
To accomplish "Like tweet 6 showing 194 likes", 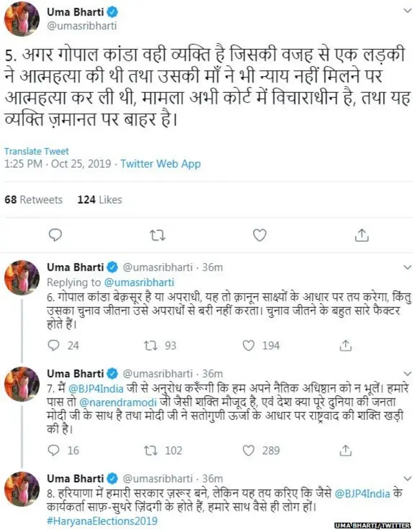I will (248, 345).
